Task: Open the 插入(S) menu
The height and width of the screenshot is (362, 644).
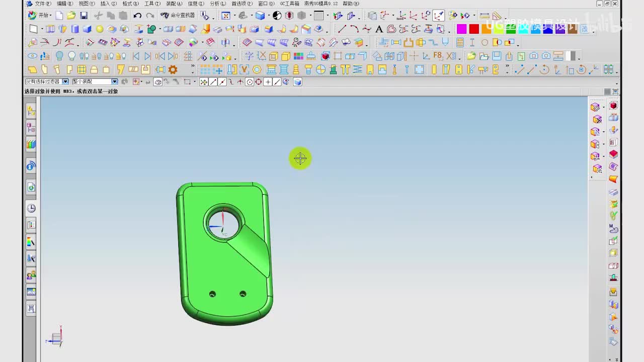Action: [x=109, y=4]
